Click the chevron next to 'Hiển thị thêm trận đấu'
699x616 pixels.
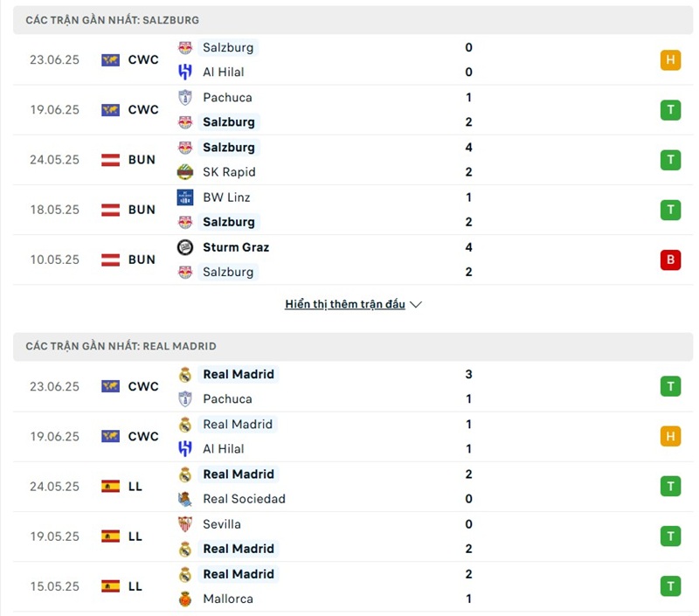click(x=416, y=305)
